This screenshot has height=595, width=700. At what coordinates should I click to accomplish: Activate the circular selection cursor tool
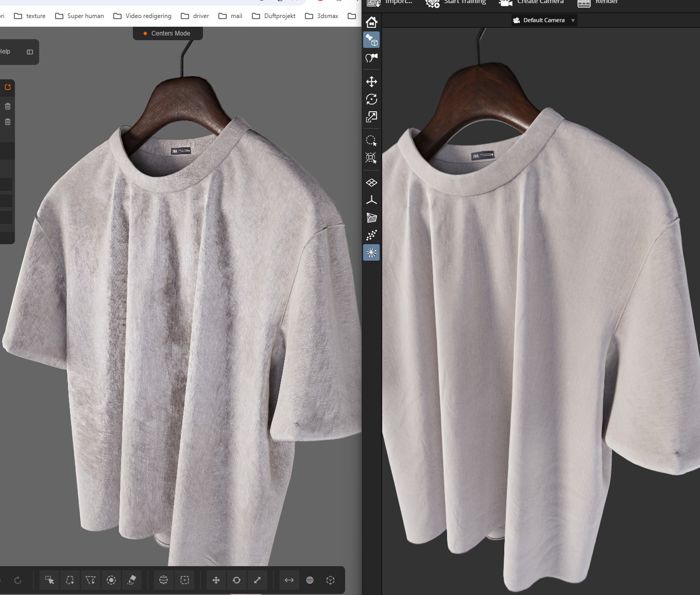[371, 141]
